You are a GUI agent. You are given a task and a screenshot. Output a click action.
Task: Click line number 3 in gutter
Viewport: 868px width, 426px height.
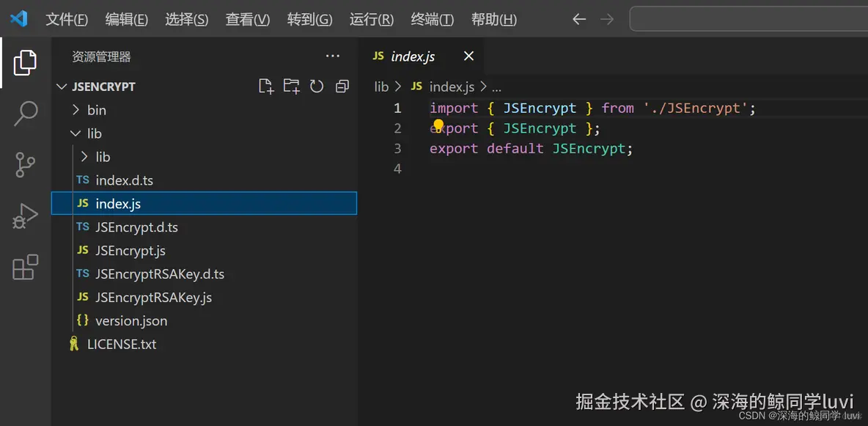397,148
